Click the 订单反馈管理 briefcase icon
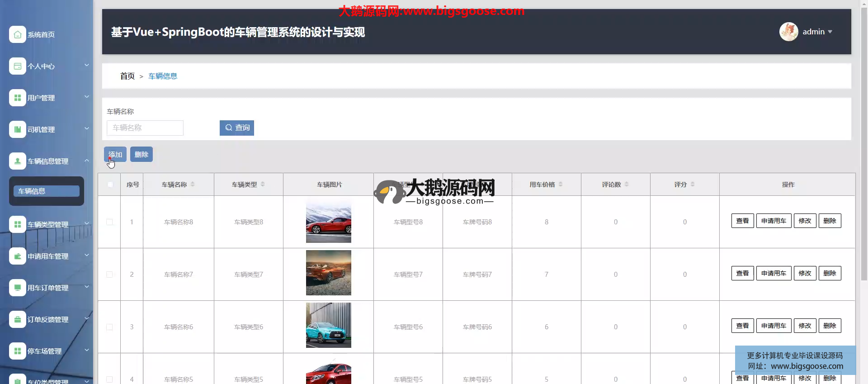 point(17,320)
